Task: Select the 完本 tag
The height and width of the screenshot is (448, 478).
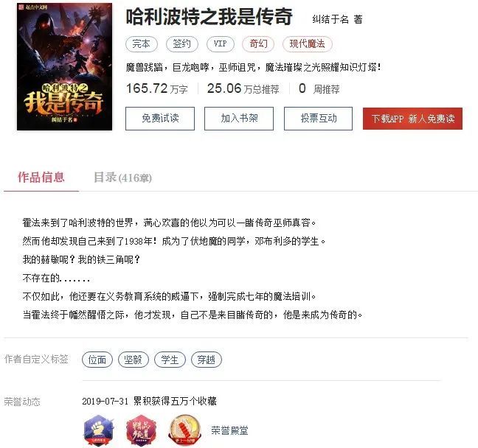Action: (142, 44)
